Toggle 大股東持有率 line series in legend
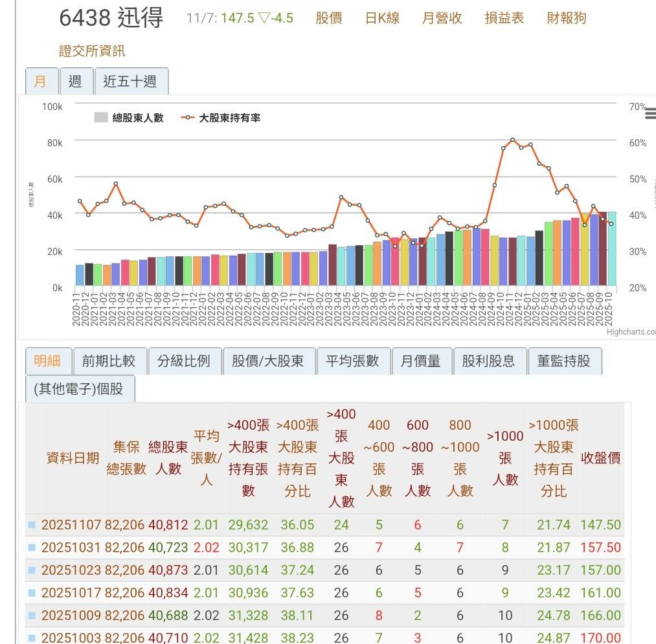Viewport: 656px width, 644px height. 220,118
